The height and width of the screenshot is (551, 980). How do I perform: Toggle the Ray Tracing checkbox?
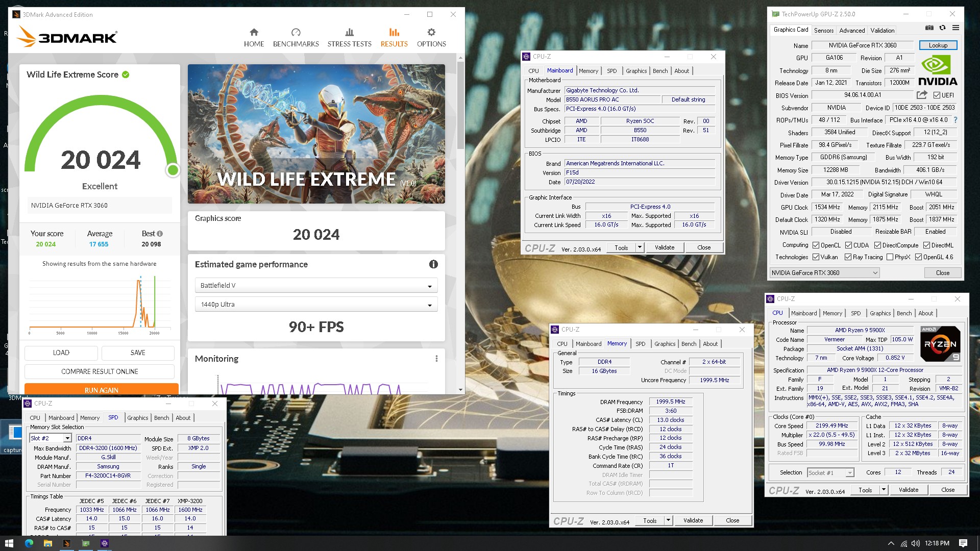click(x=848, y=257)
